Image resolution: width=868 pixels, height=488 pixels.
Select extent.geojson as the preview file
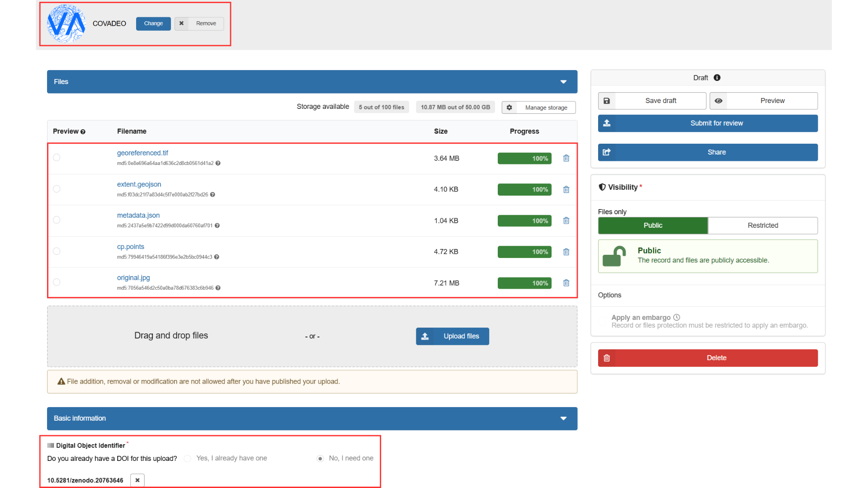(57, 188)
